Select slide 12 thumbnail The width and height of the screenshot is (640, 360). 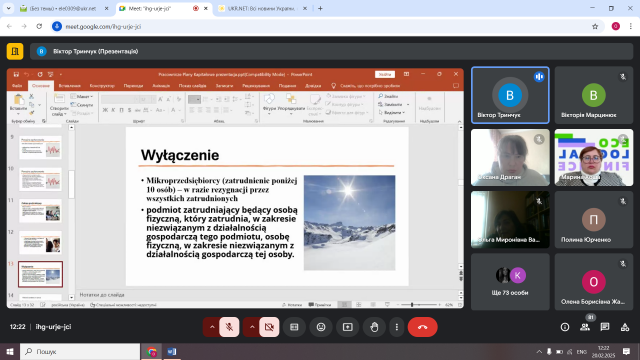40,242
